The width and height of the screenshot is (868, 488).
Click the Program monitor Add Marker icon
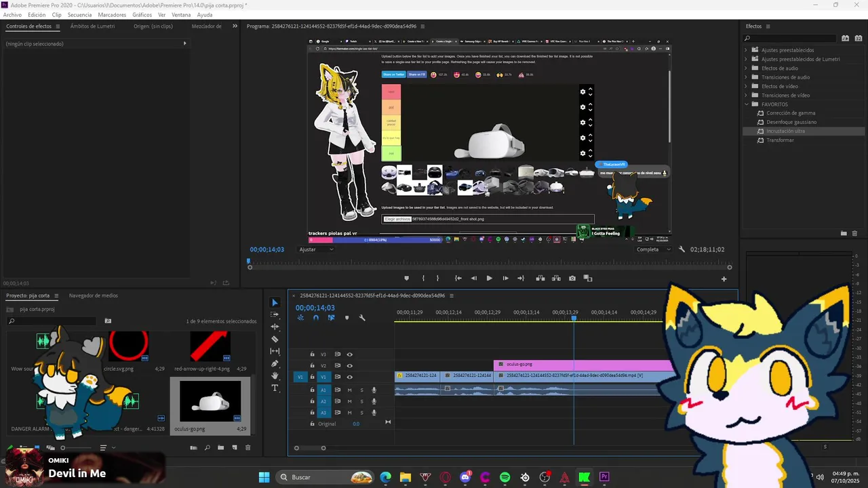407,278
